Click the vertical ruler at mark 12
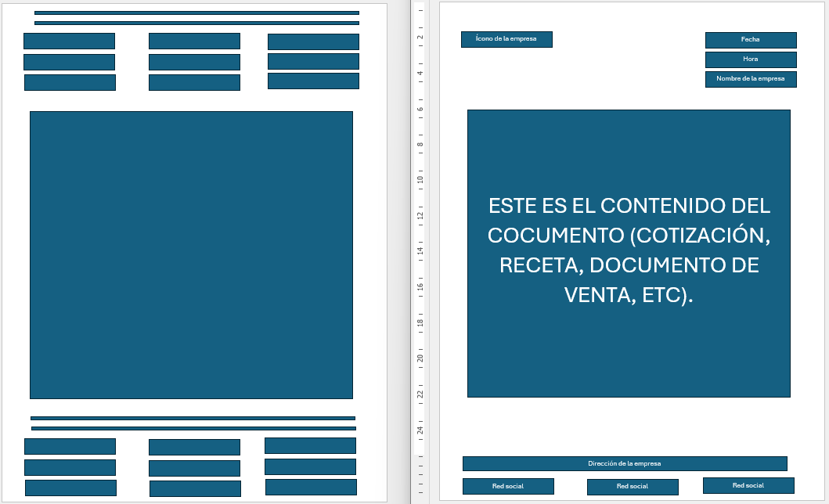This screenshot has width=829, height=504. 420,215
